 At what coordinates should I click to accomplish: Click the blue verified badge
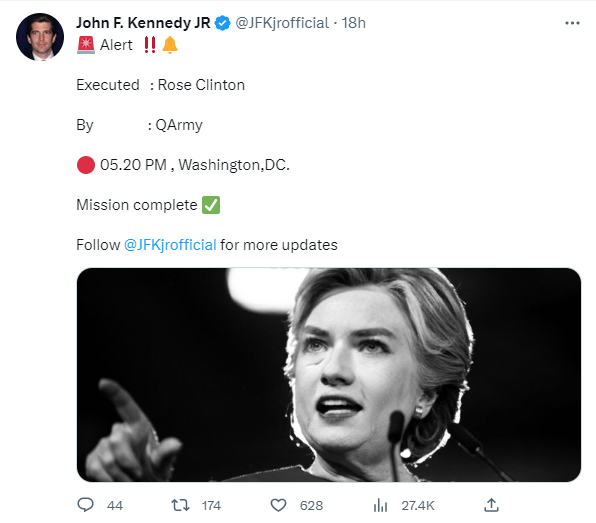click(222, 23)
